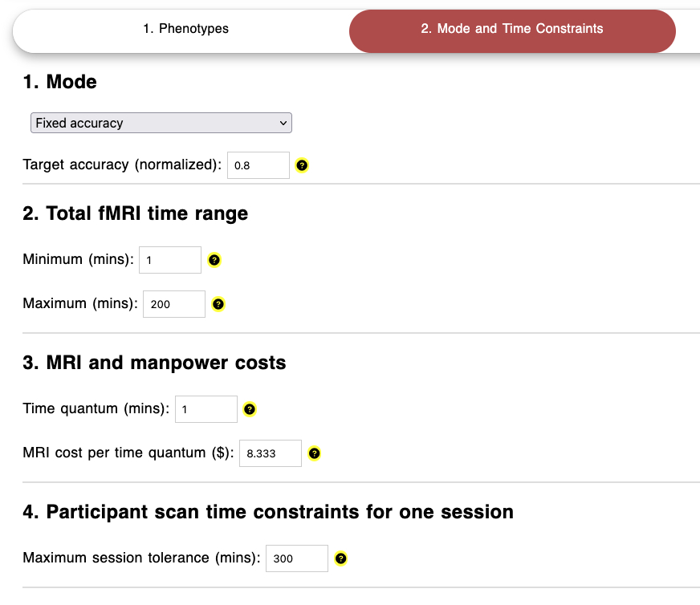
Task: Show help for Maximum mins field
Action: 218,305
